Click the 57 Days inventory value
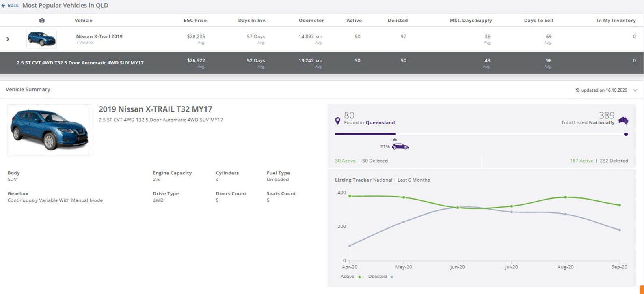This screenshot has height=294, width=644. click(x=256, y=36)
